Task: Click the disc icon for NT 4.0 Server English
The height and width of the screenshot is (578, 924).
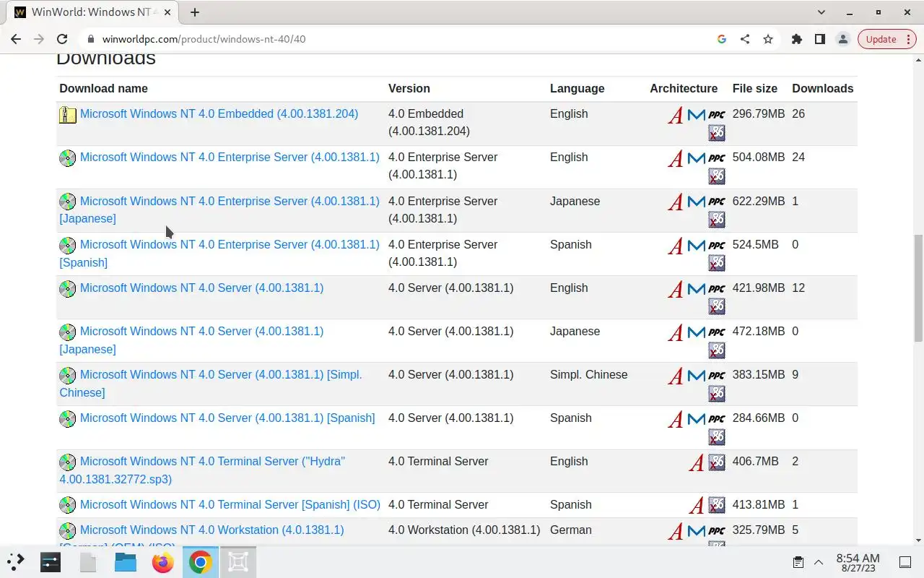Action: [67, 288]
